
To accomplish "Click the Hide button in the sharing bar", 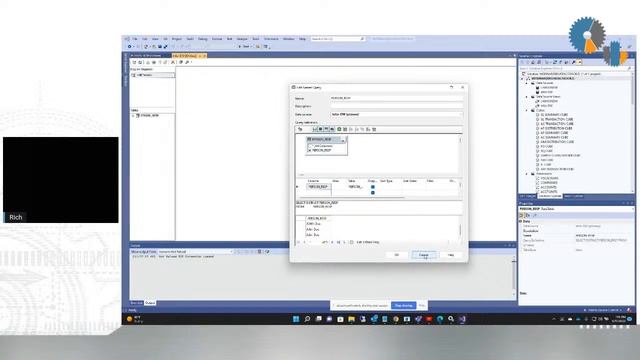I will (x=422, y=305).
